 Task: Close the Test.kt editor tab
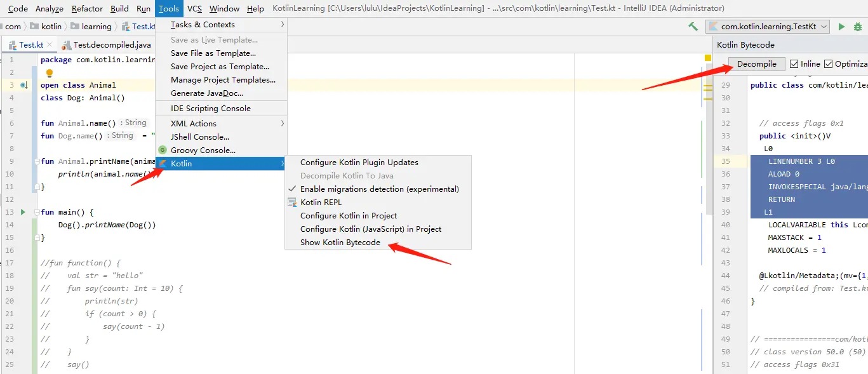(50, 45)
